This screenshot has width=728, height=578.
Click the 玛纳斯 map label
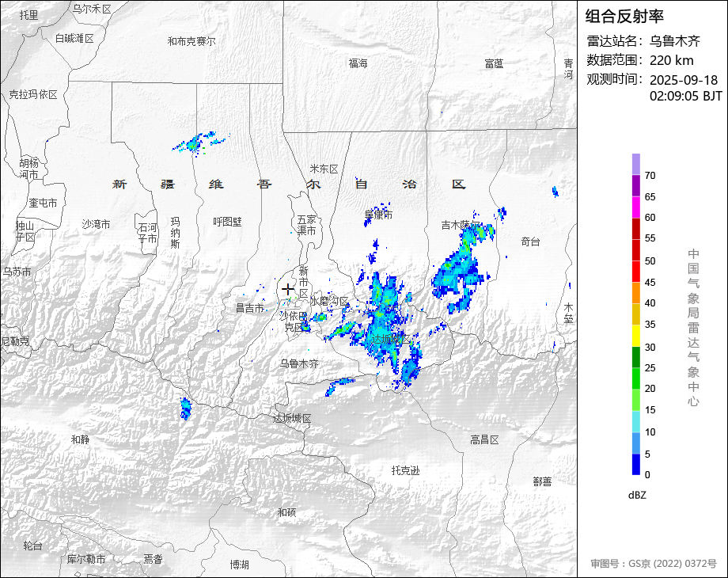(175, 233)
